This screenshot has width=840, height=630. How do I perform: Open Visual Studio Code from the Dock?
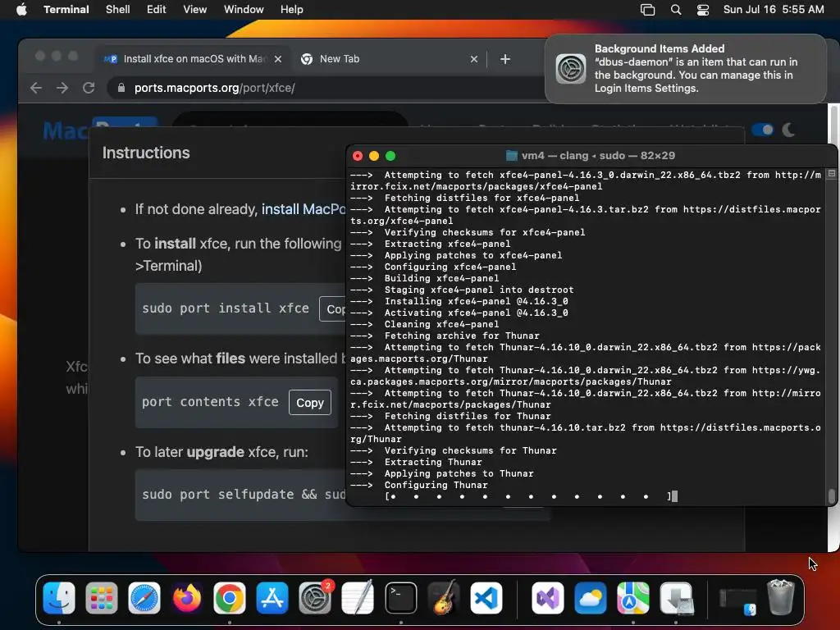(x=486, y=598)
